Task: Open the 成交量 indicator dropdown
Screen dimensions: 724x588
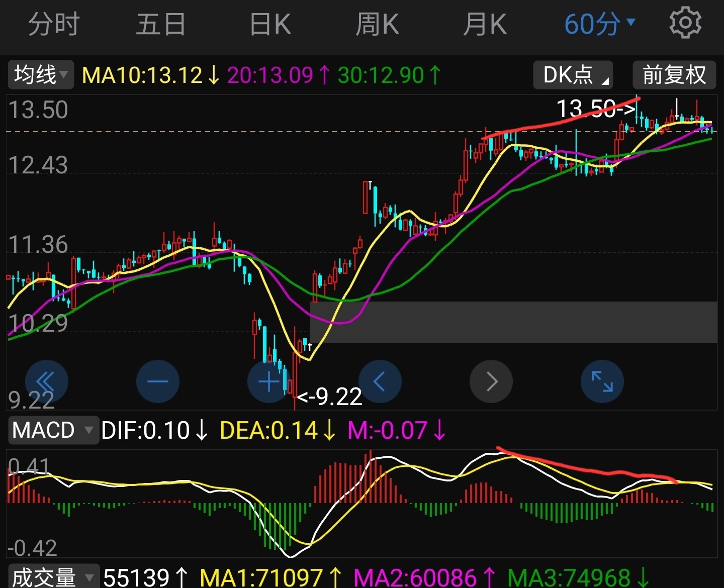Action: click(53, 577)
